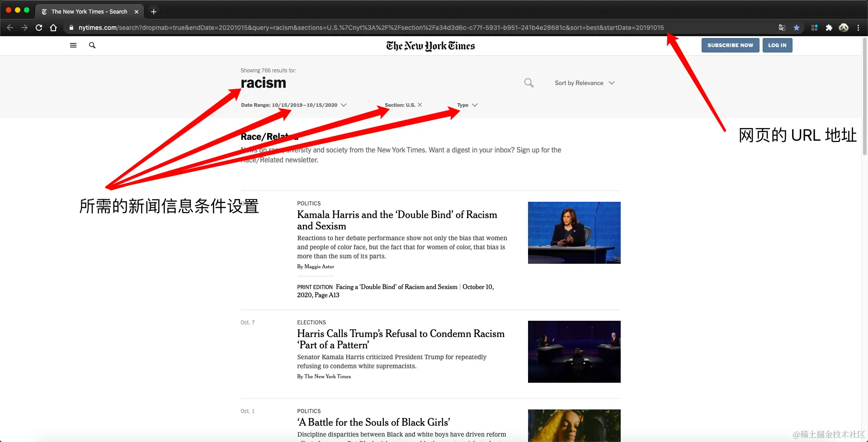Go forward using the browser forward arrow
This screenshot has height=442, width=868.
coord(24,28)
